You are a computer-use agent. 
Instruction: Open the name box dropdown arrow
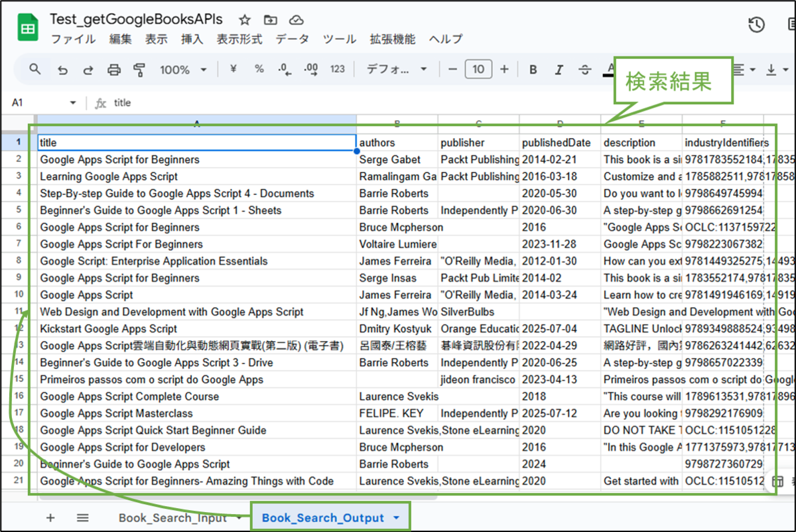(73, 103)
